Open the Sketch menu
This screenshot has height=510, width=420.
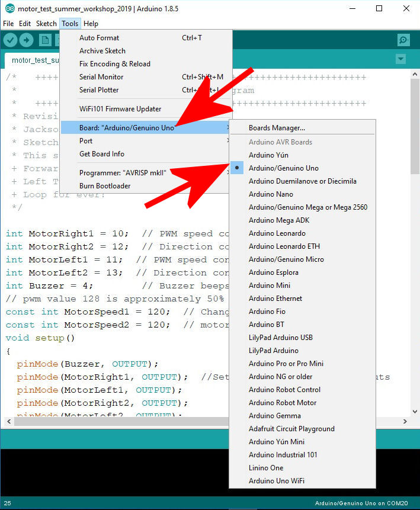(x=46, y=24)
